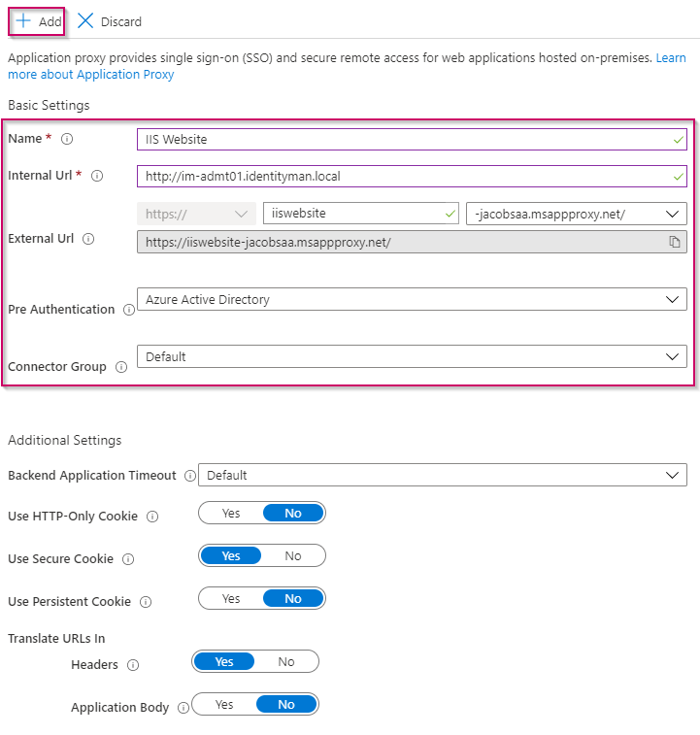Open the Pre Authentication dropdown
Viewport: 700px width, 735px height.
pyautogui.click(x=412, y=300)
